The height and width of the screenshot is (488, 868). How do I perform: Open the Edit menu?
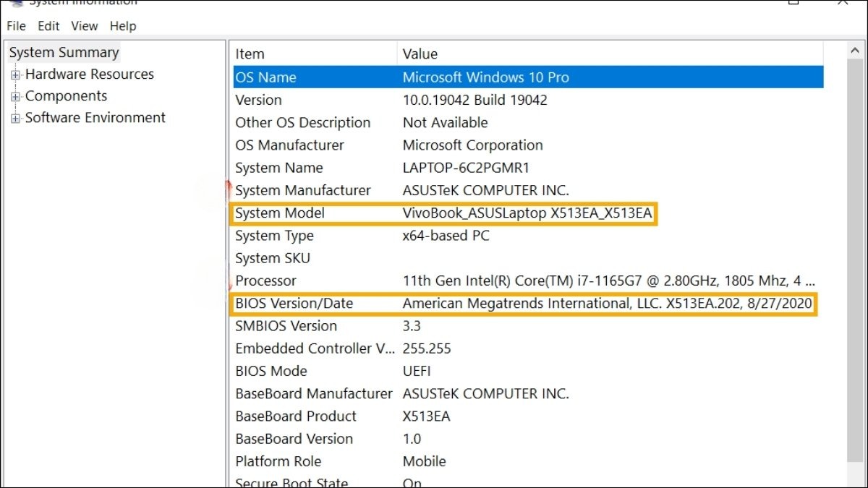click(x=48, y=26)
